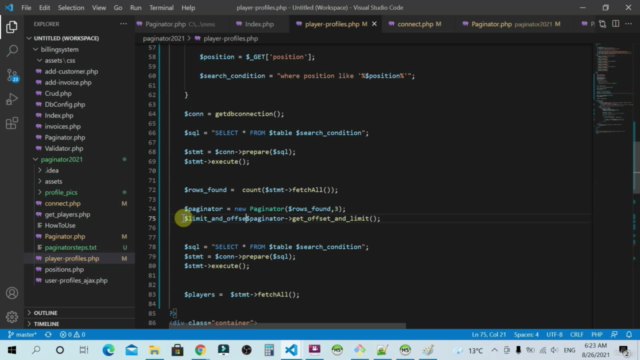This screenshot has height=360, width=640.
Task: Open Windows taskbar search
Action: tap(36, 350)
